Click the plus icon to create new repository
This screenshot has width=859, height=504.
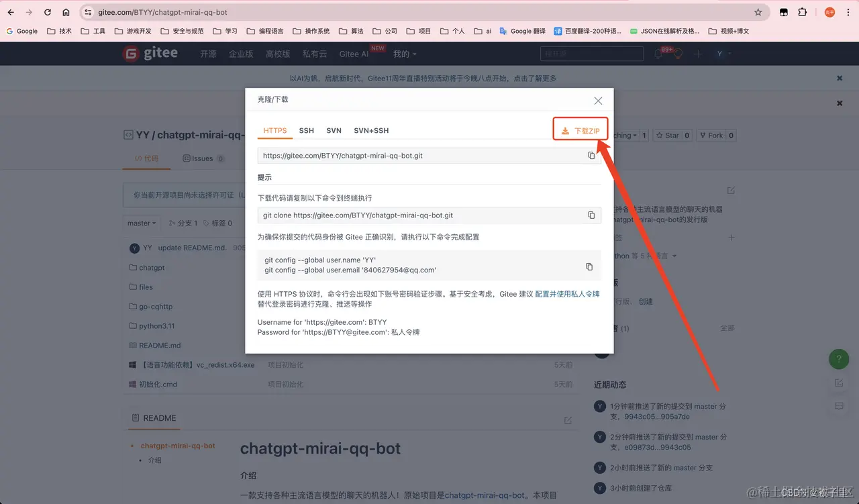point(697,54)
